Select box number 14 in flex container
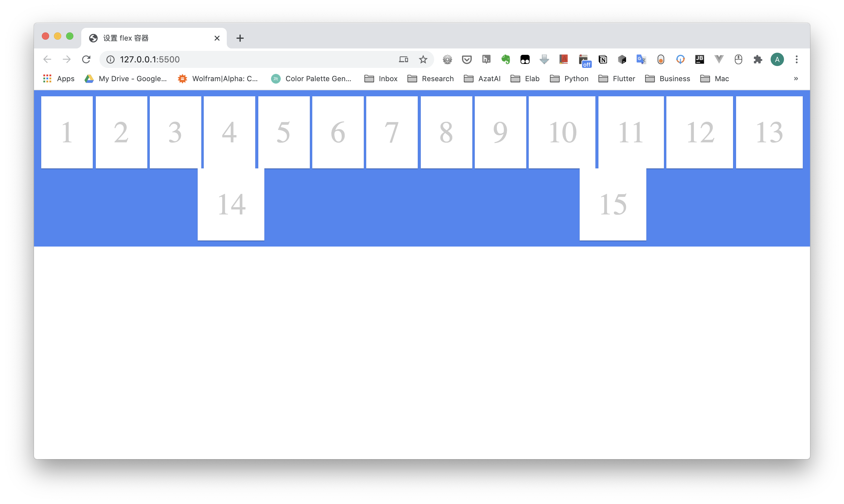The width and height of the screenshot is (844, 504). [231, 204]
